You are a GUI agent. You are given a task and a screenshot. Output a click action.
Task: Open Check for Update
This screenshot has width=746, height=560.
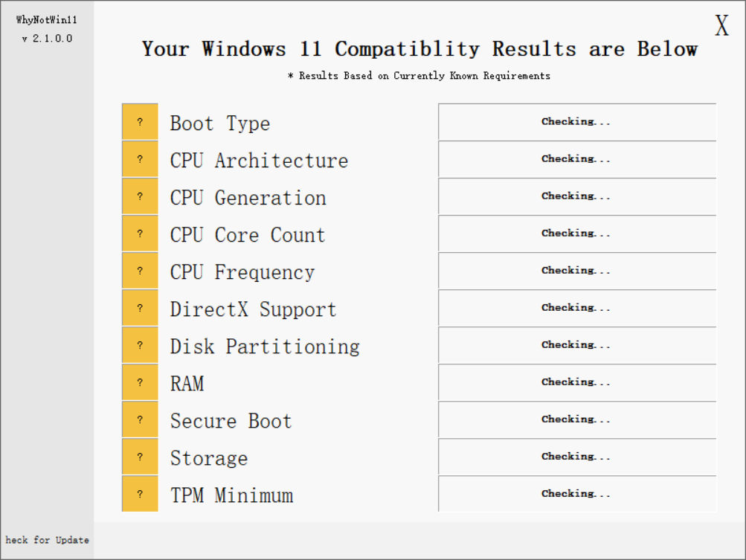click(46, 540)
